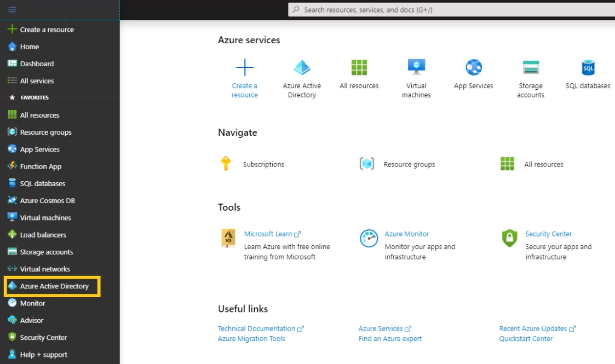Click the Storage accounts tile icon under Azure services
This screenshot has height=364, width=615.
531,67
